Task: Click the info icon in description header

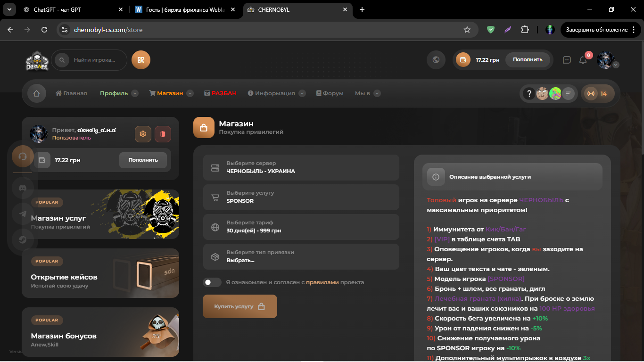Action: coord(436,177)
